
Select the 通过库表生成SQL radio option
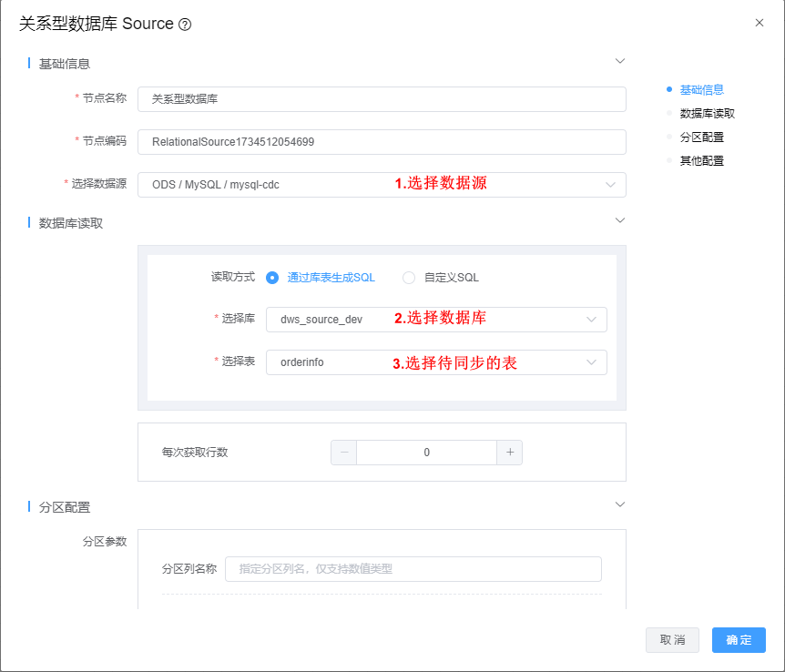pyautogui.click(x=272, y=278)
